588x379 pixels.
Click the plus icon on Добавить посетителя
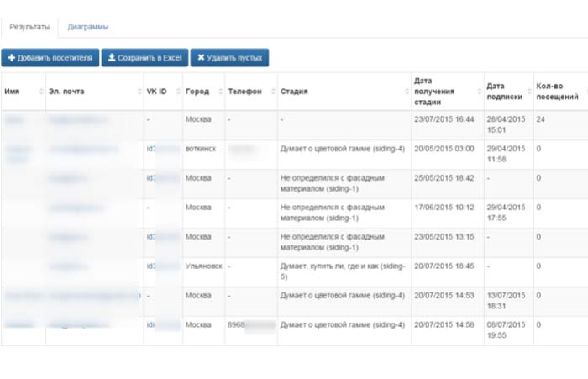pos(12,58)
